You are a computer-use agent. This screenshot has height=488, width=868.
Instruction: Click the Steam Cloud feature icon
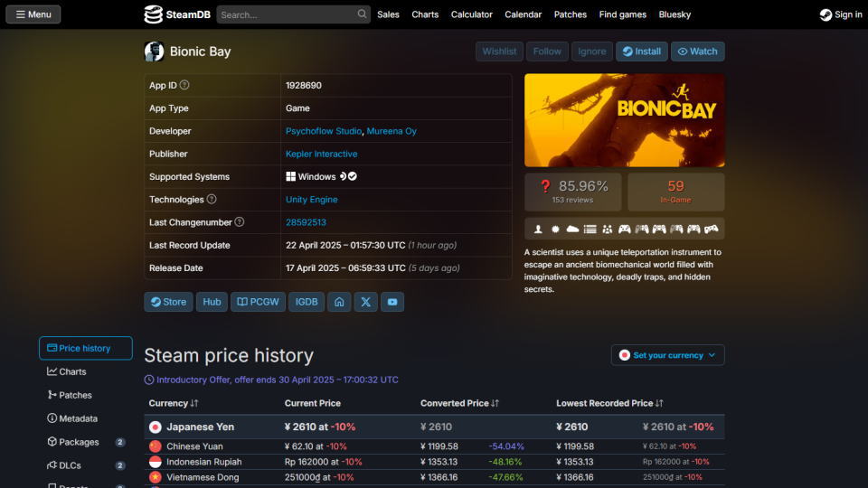(x=572, y=229)
